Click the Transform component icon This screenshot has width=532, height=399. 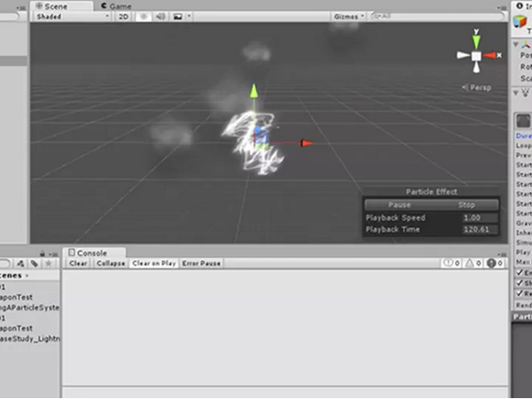coord(526,44)
